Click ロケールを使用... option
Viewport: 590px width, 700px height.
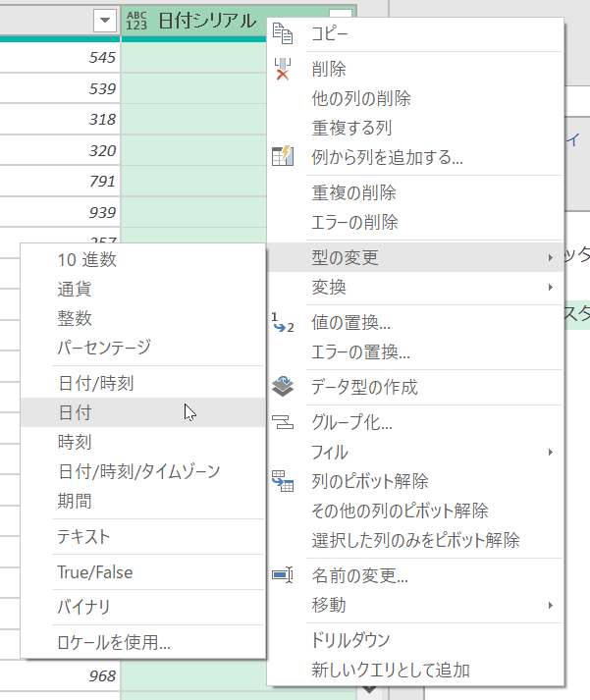point(114,643)
